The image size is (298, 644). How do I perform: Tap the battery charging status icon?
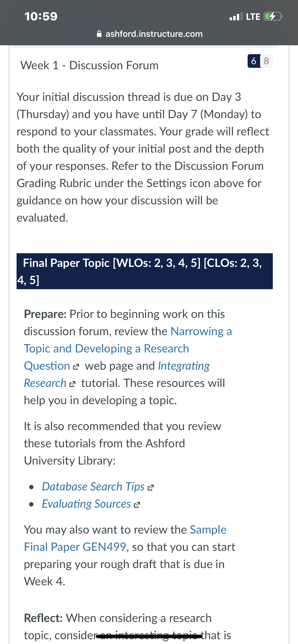click(x=273, y=17)
